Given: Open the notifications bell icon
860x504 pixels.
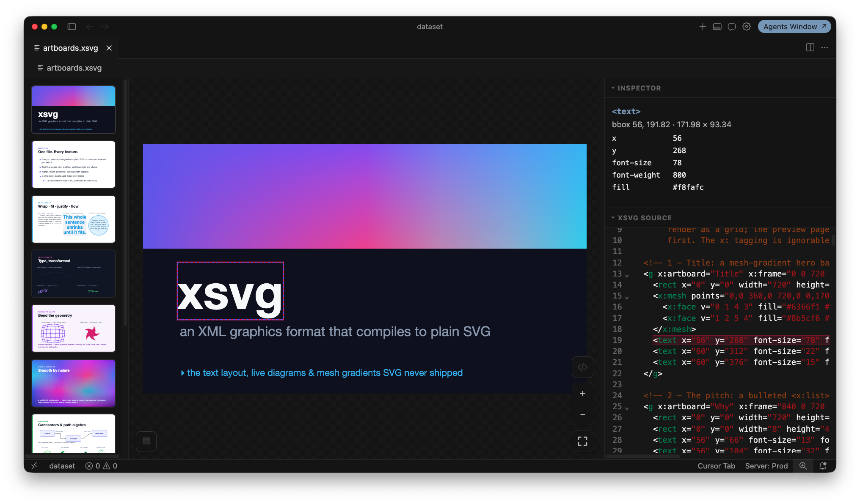Looking at the screenshot, I should coord(823,466).
